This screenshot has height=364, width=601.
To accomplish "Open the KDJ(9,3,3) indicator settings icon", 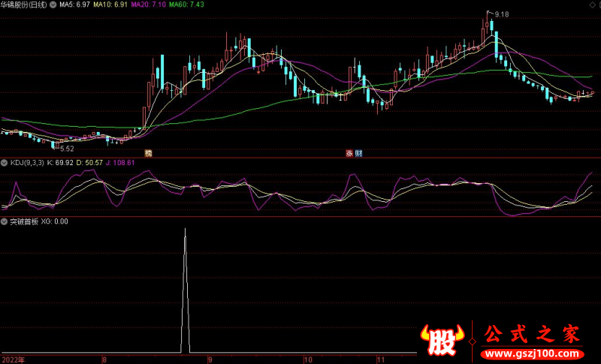I will (5, 163).
